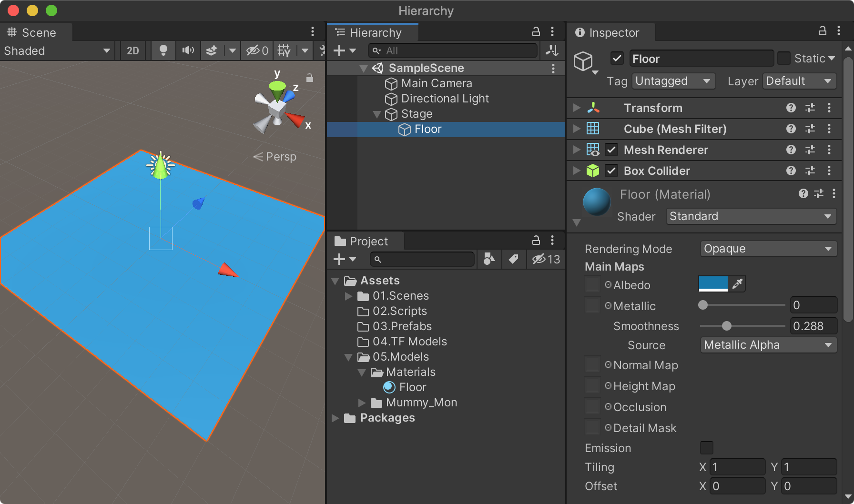Click the Project panel lock icon
Viewport: 854px width, 504px height.
(x=536, y=240)
